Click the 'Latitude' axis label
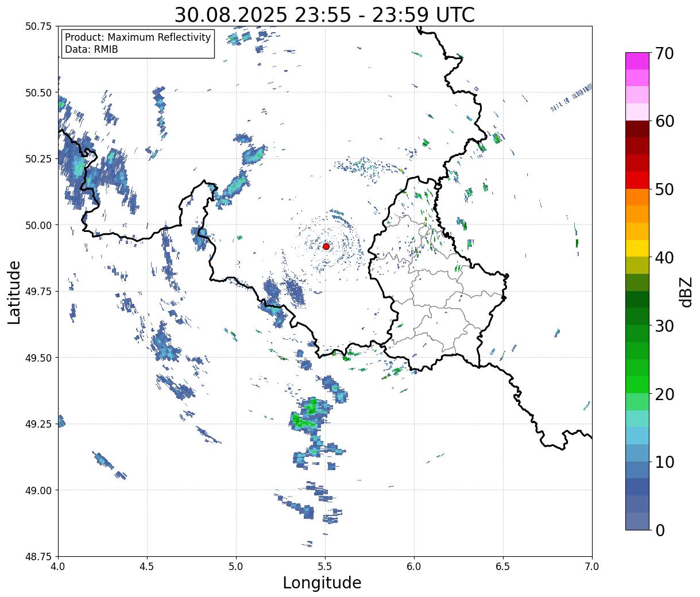The image size is (700, 597). 14,292
